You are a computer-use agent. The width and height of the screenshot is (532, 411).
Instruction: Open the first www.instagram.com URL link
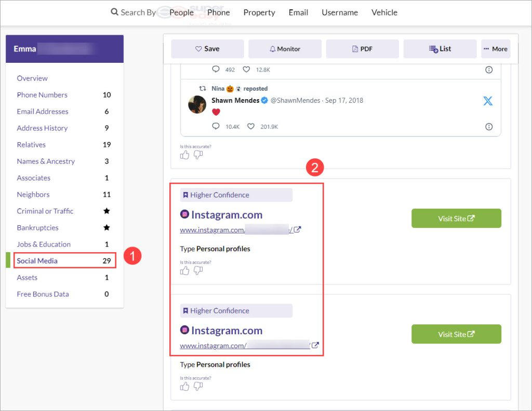[x=236, y=230]
